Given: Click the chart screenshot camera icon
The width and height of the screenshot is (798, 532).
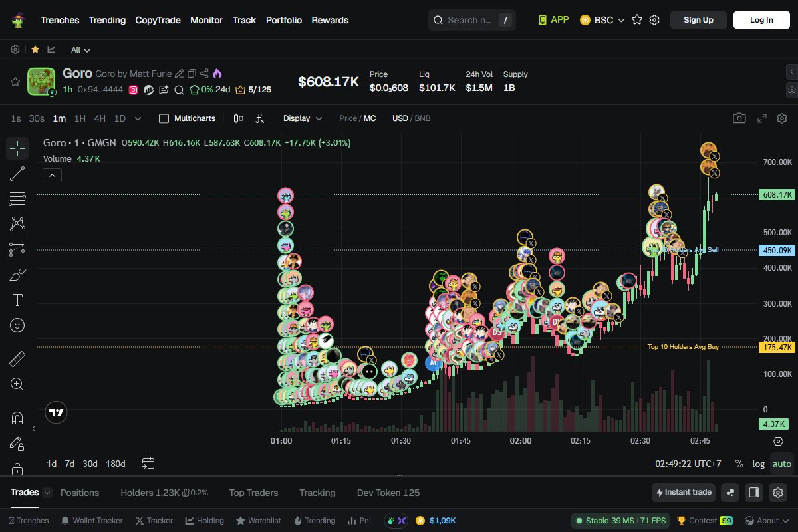Looking at the screenshot, I should tap(739, 118).
